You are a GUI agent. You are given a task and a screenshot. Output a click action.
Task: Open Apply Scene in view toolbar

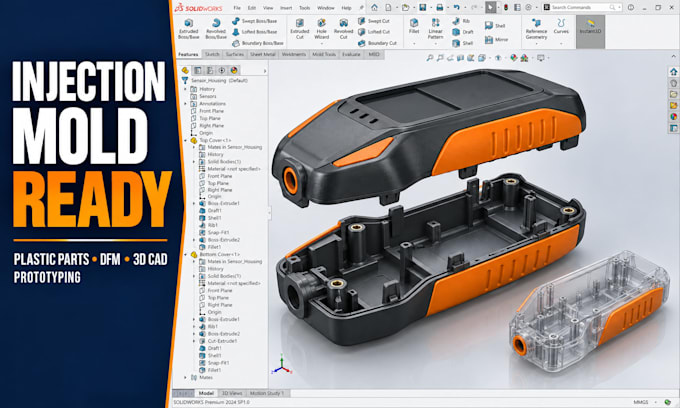pyautogui.click(x=524, y=58)
